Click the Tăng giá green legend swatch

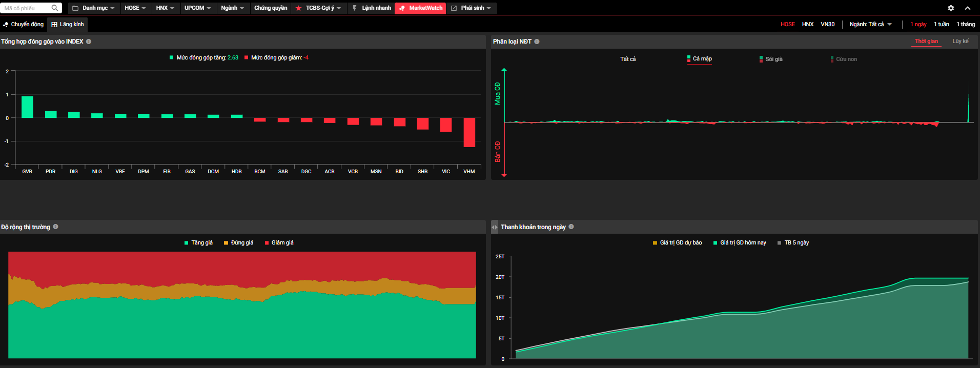click(x=187, y=243)
